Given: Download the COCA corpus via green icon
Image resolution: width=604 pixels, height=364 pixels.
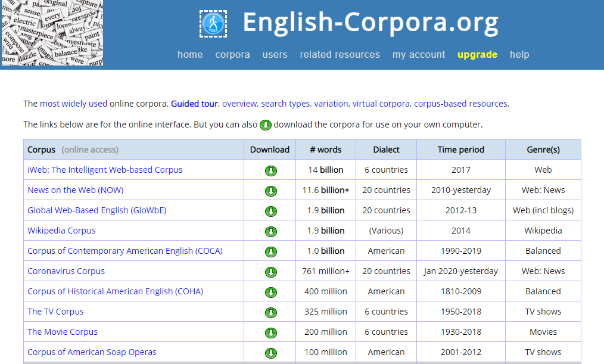Looking at the screenshot, I should 271,252.
